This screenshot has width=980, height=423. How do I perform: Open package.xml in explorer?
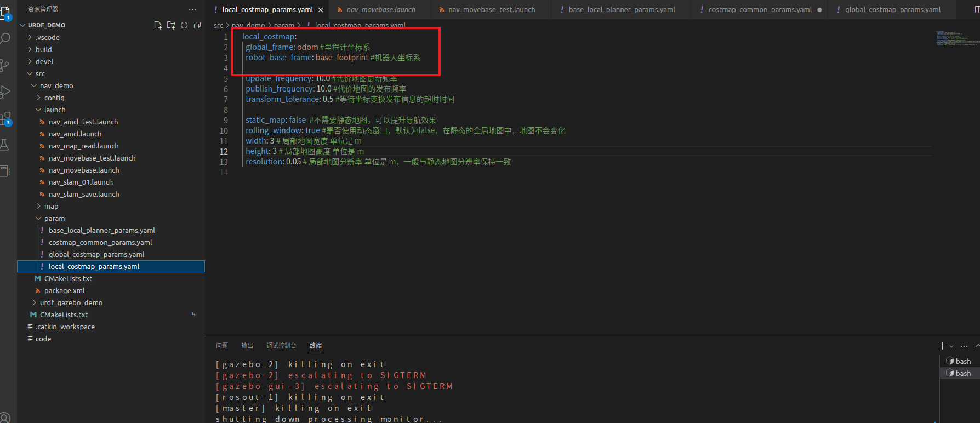(x=64, y=290)
